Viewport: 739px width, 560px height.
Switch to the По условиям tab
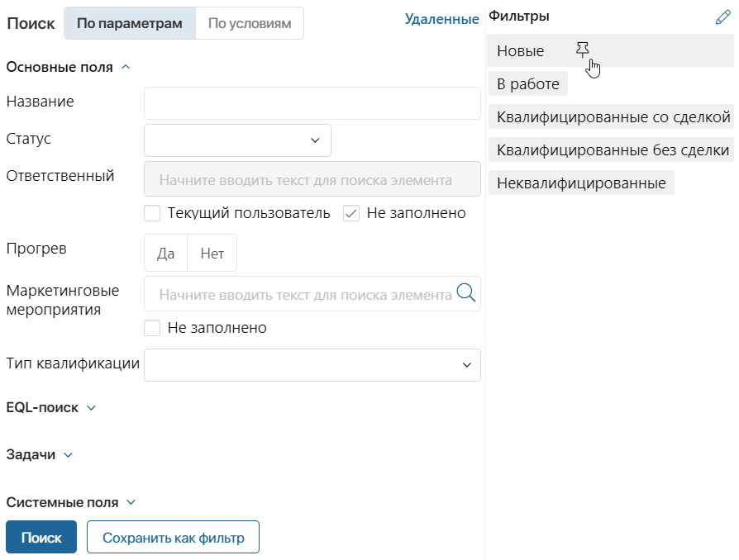(250, 23)
